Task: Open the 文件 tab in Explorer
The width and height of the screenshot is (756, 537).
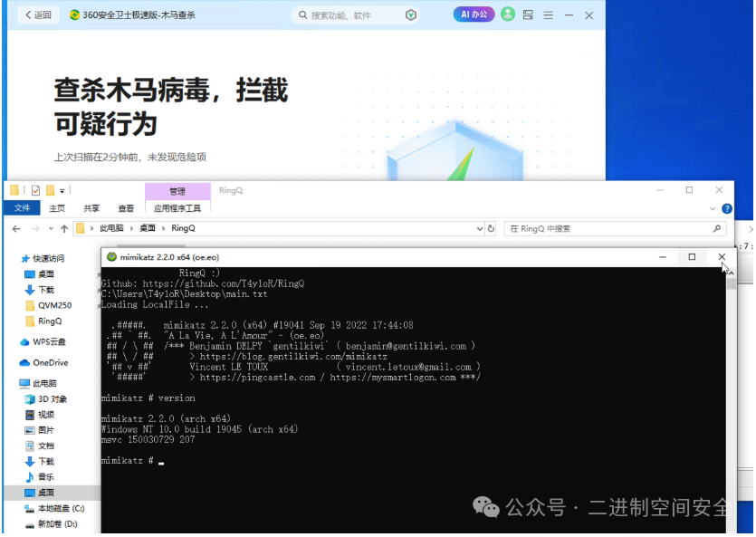Action: [22, 207]
